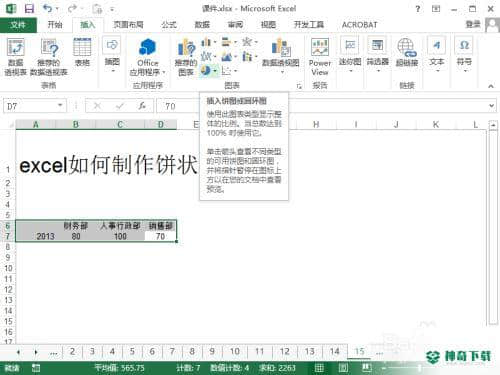Open the Name Box dropdown
Image resolution: width=500 pixels, height=375 pixels.
[x=60, y=106]
